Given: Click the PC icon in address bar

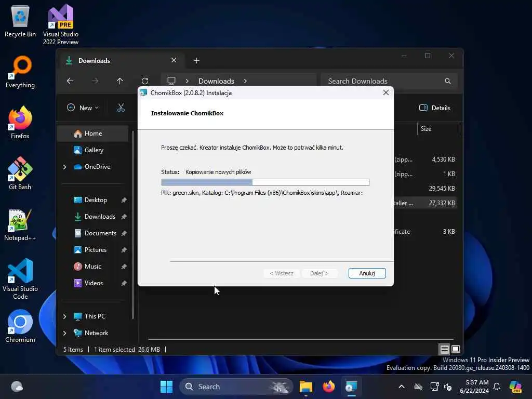Looking at the screenshot, I should [171, 81].
